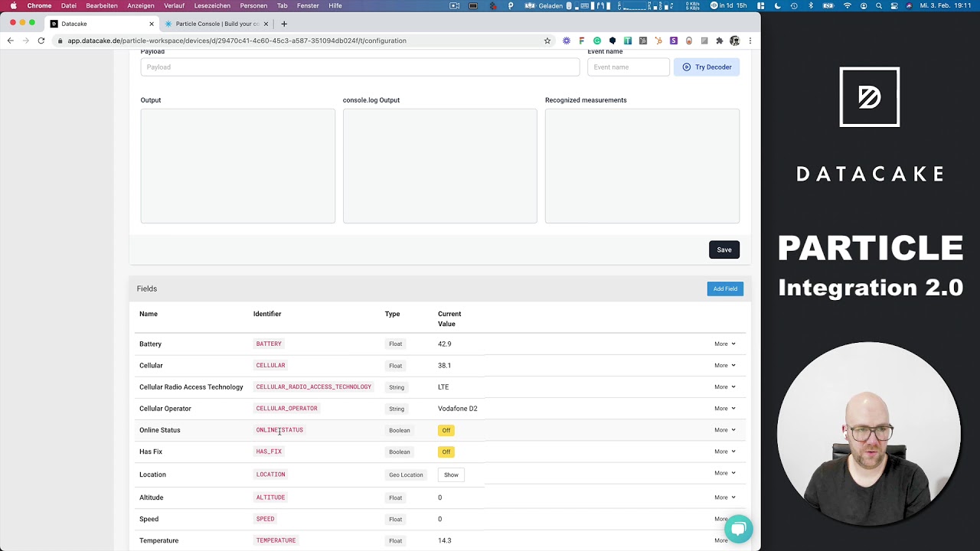
Task: Click the address bar URL
Action: [237, 41]
